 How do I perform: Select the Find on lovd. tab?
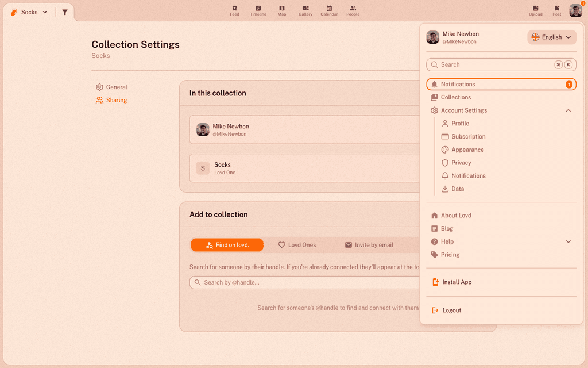pos(227,245)
